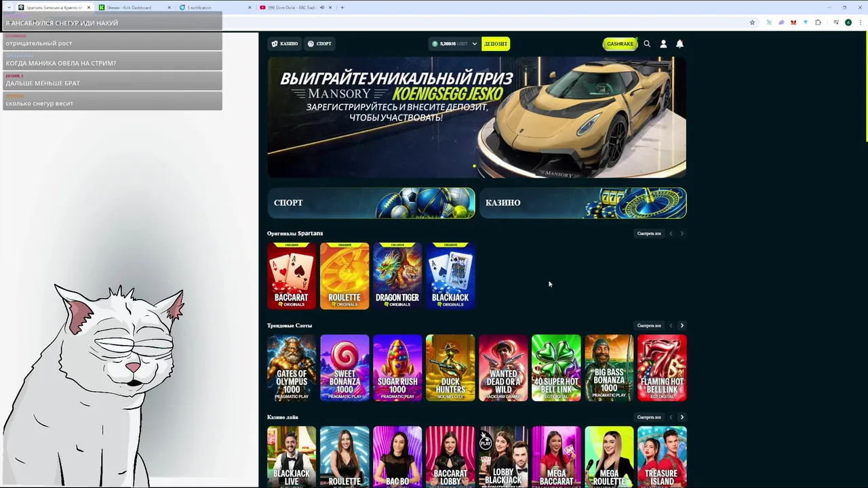868x488 pixels.
Task: Go to previous Казино лайв page arrow
Action: click(x=671, y=417)
